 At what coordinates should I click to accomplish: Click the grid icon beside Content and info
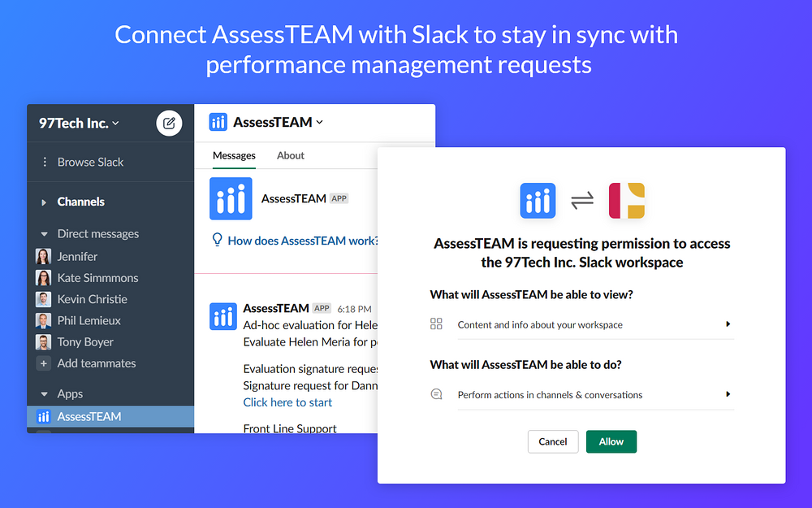(436, 324)
